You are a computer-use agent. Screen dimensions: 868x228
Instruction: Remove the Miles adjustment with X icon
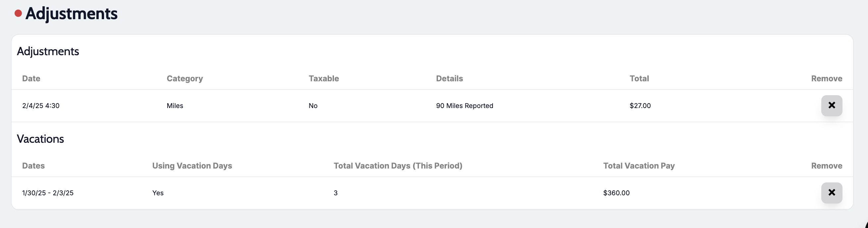(x=831, y=106)
